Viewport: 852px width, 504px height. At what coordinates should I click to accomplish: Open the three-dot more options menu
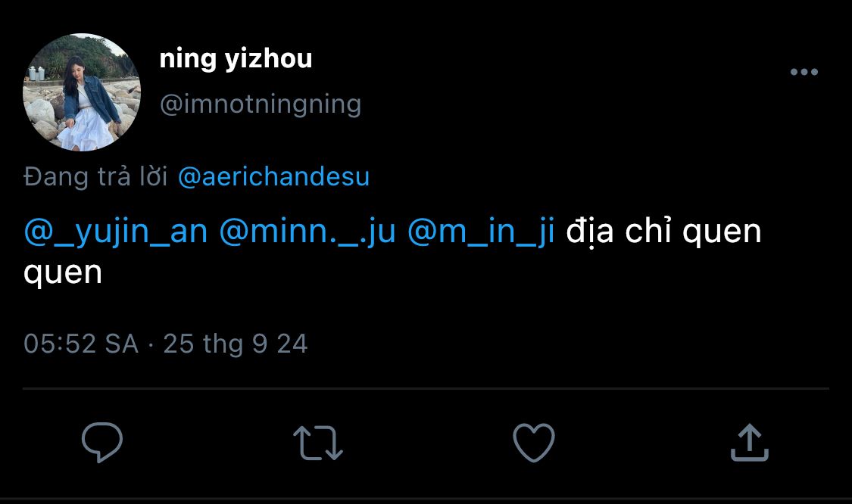pos(804,73)
